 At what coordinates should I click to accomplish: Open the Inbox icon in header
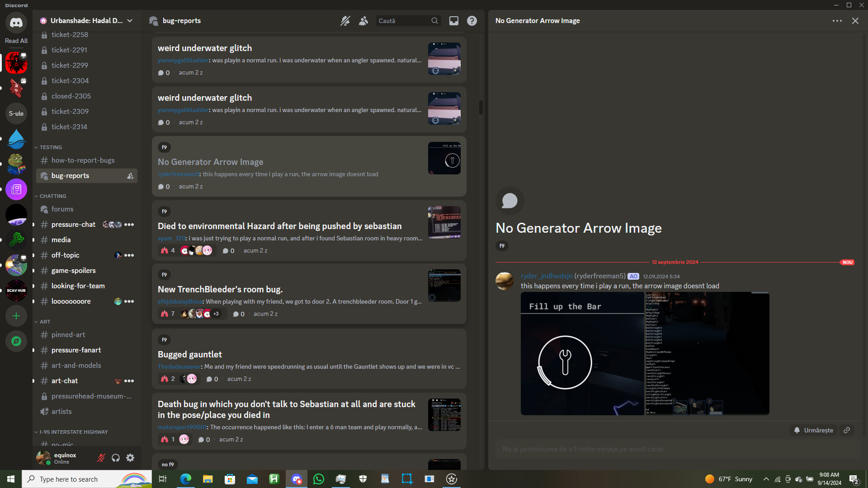pyautogui.click(x=453, y=21)
